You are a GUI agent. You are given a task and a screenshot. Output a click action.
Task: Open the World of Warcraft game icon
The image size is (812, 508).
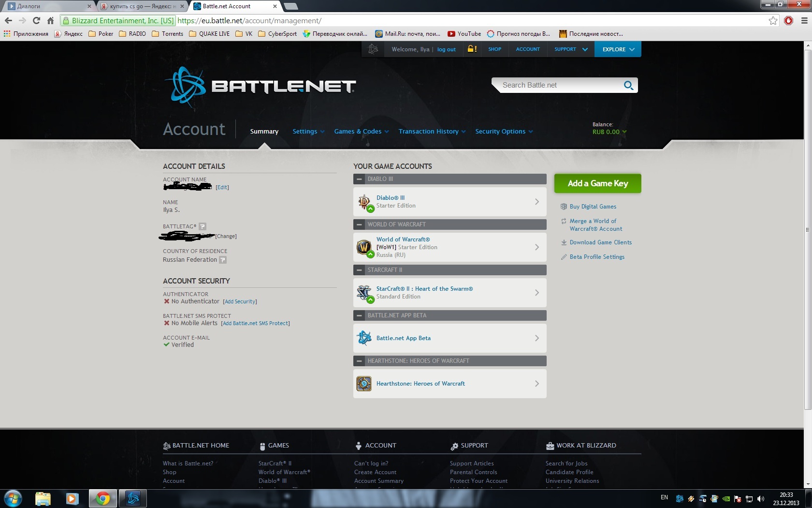point(364,247)
